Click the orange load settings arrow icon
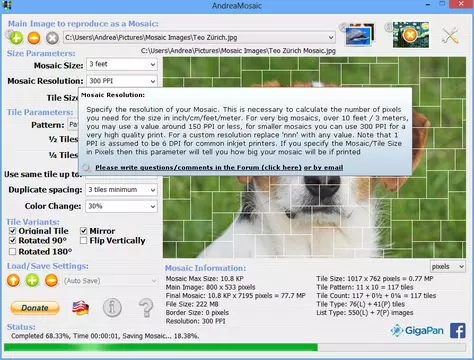Screen dimensions: 474x360 coord(13,281)
